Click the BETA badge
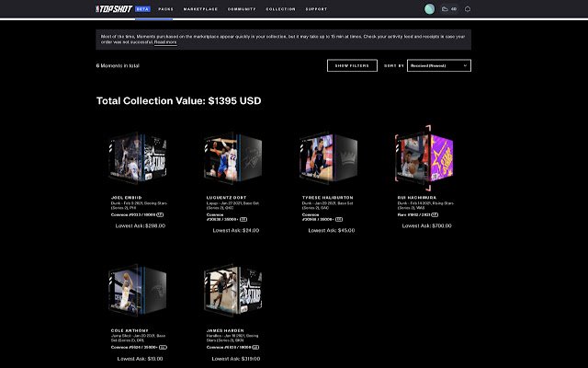 (142, 9)
